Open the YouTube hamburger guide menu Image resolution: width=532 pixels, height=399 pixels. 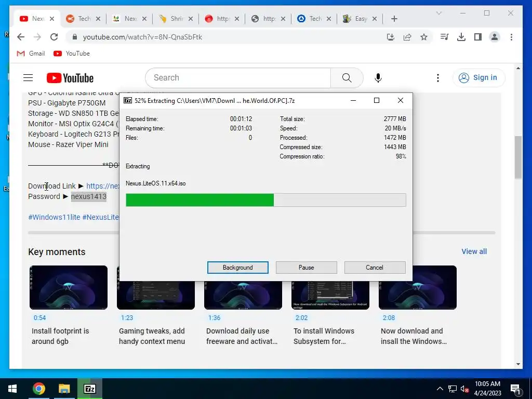coord(28,78)
